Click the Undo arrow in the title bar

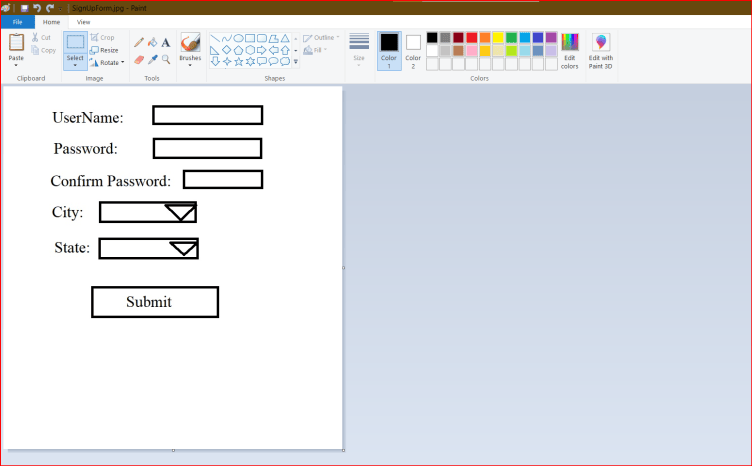[x=36, y=8]
